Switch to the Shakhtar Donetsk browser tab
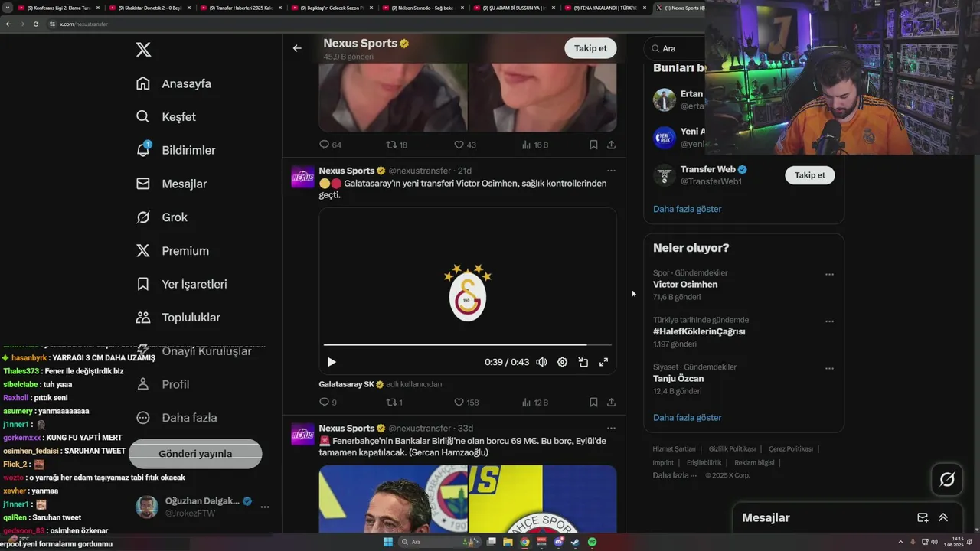Screen dimensions: 980x551 [x=149, y=8]
